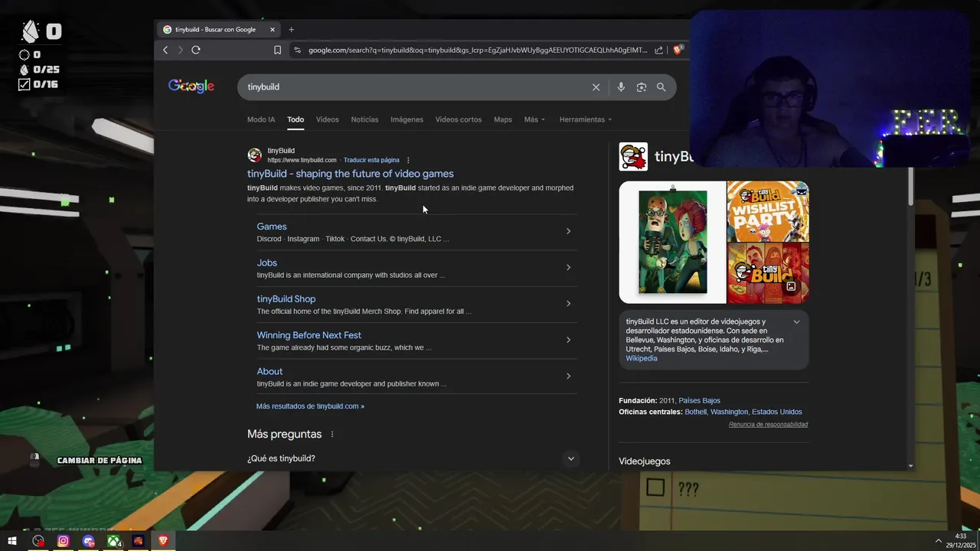The image size is (980, 551).
Task: Open Discord from the taskbar
Action: (x=89, y=541)
